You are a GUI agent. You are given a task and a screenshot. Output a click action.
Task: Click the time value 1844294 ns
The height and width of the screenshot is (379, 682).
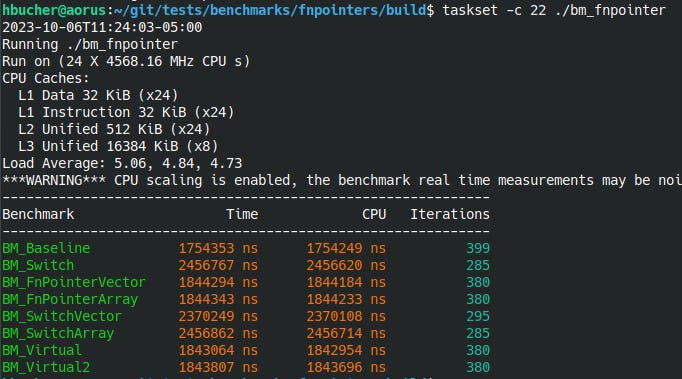pyautogui.click(x=218, y=282)
